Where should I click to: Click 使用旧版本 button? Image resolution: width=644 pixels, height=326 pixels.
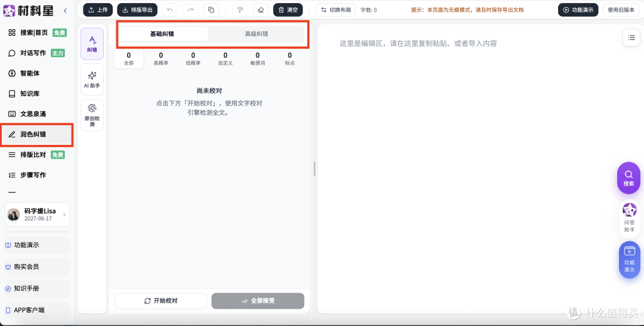coord(621,10)
